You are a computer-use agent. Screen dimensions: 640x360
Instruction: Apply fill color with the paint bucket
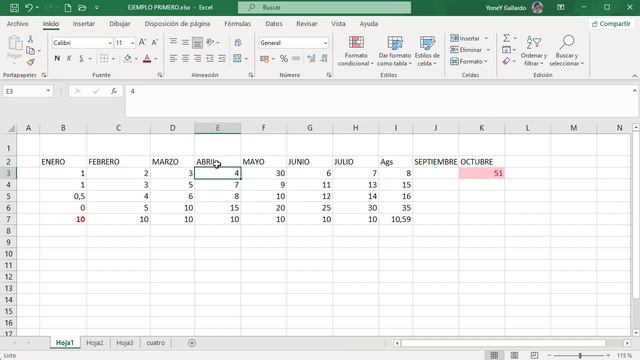tap(128, 58)
